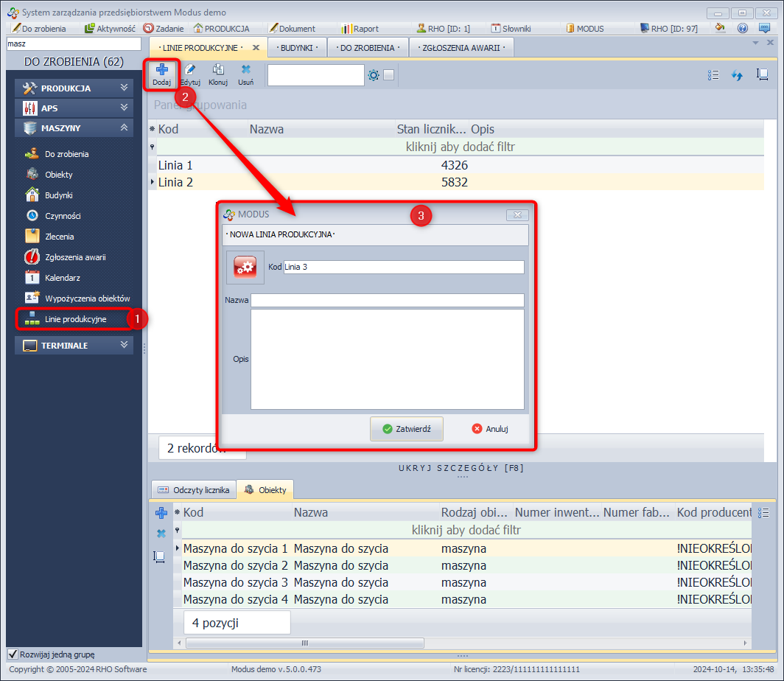Switch to the Odczyty licznika tab
The height and width of the screenshot is (681, 784).
coord(194,490)
